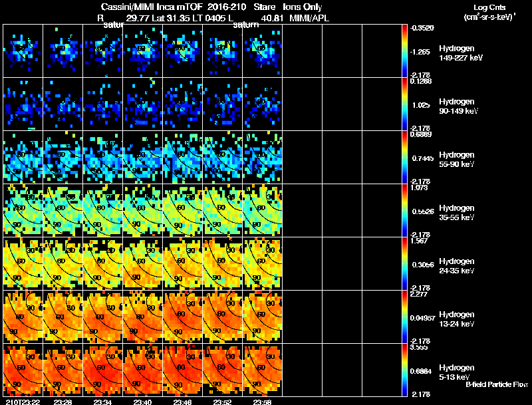Click the Hydrogen 90-149 keV color scale bar

404,104
